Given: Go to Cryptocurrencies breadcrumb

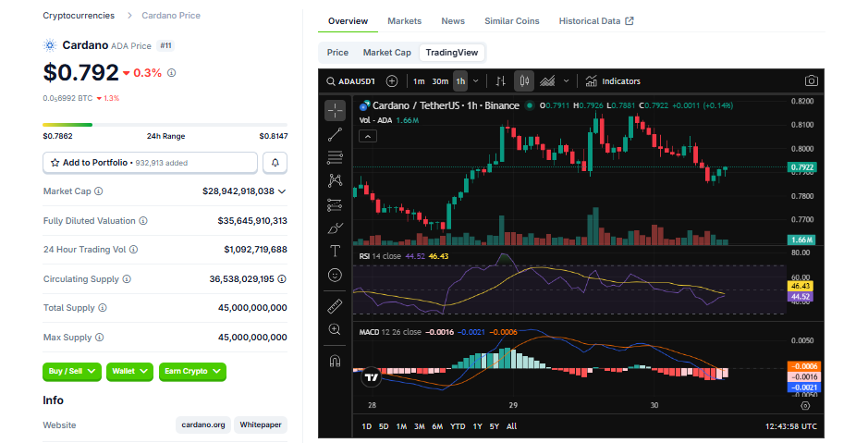Looking at the screenshot, I should (x=79, y=16).
